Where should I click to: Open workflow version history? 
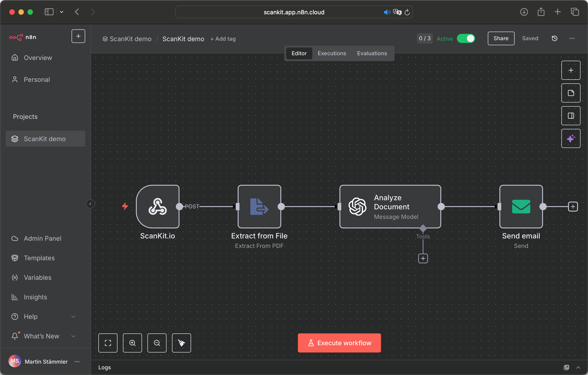[x=554, y=38]
